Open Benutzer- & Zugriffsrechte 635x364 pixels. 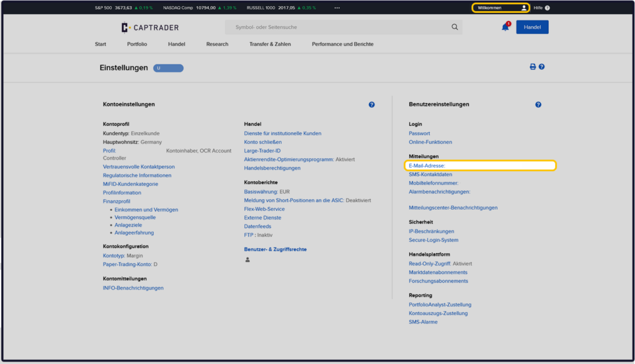(x=275, y=249)
